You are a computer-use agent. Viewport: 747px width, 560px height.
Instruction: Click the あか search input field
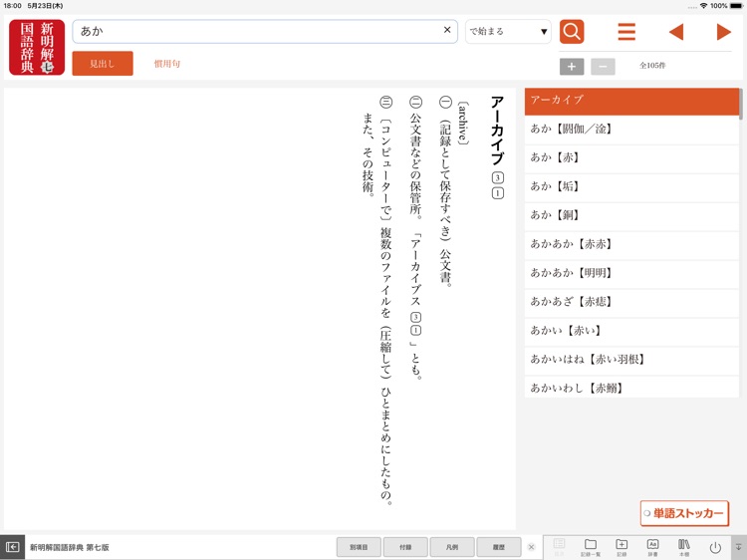point(265,32)
